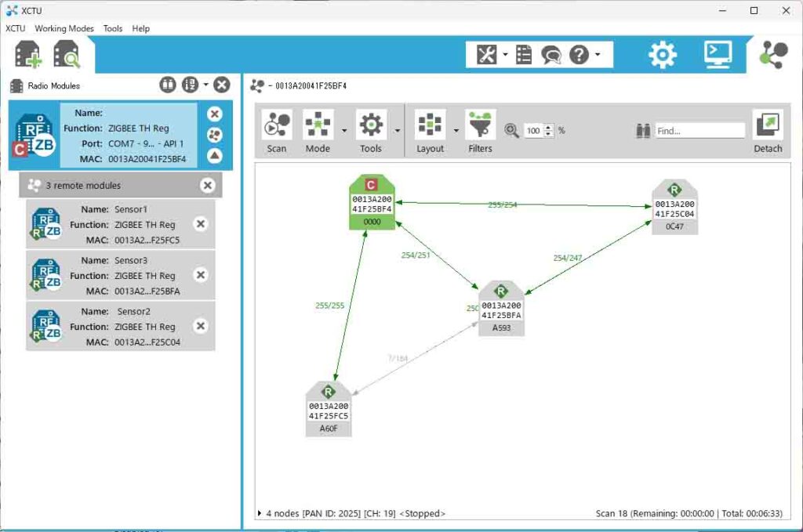Image resolution: width=803 pixels, height=532 pixels.
Task: Select remote module Sensor2
Action: pos(121,327)
